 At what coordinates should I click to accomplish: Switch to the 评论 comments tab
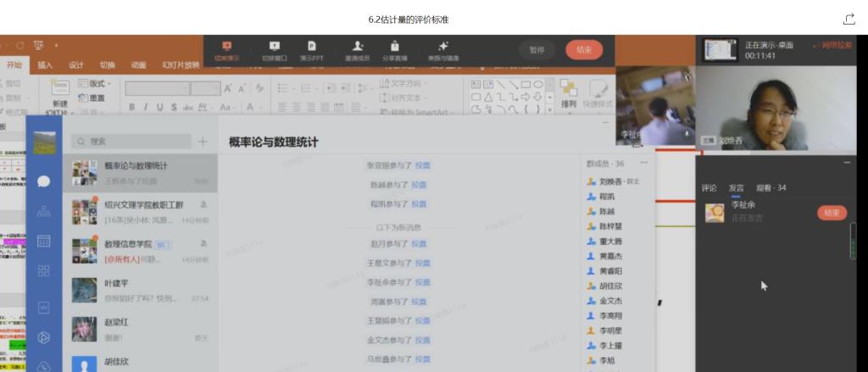click(709, 187)
